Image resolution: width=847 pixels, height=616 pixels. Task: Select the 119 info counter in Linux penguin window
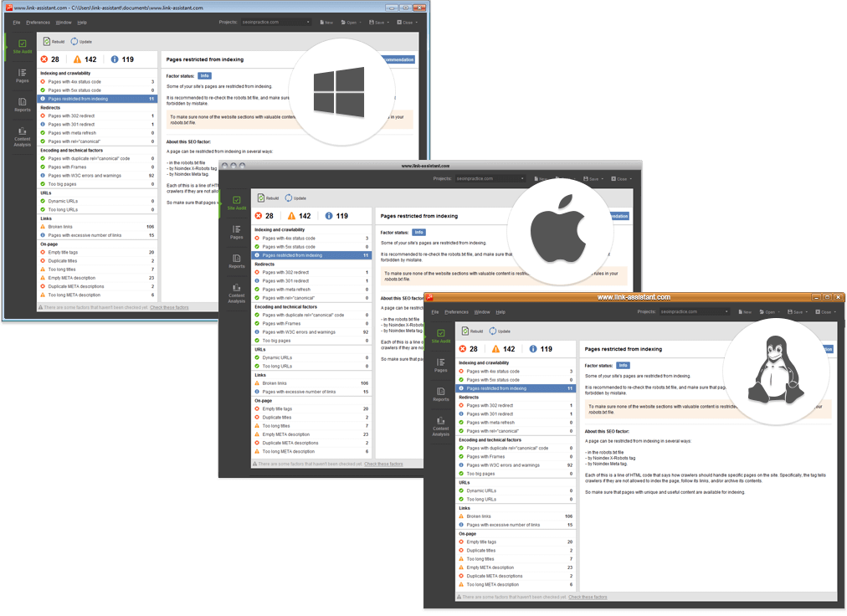click(x=540, y=349)
